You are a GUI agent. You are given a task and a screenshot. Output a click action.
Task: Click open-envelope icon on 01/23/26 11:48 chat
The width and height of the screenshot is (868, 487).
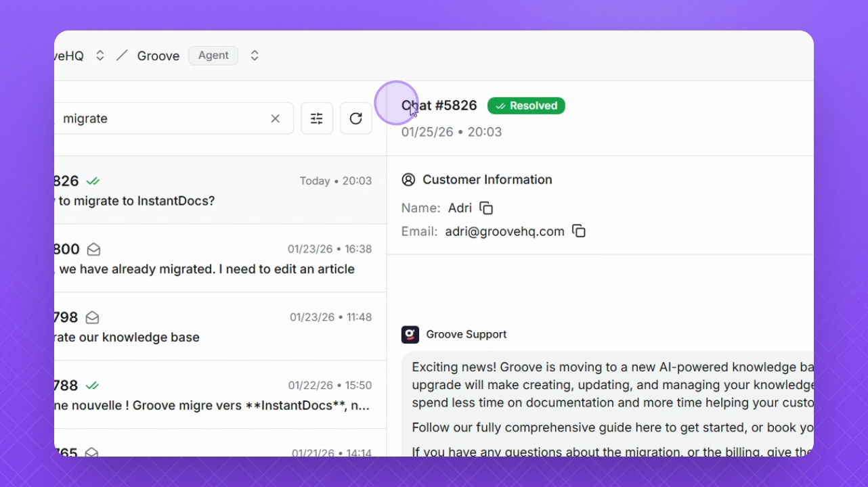(92, 318)
